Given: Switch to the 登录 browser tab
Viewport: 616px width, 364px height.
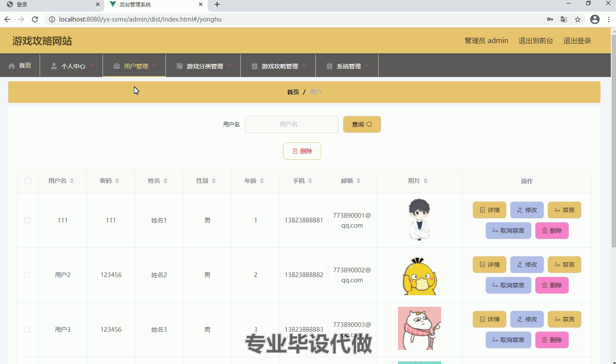Looking at the screenshot, I should [x=52, y=5].
